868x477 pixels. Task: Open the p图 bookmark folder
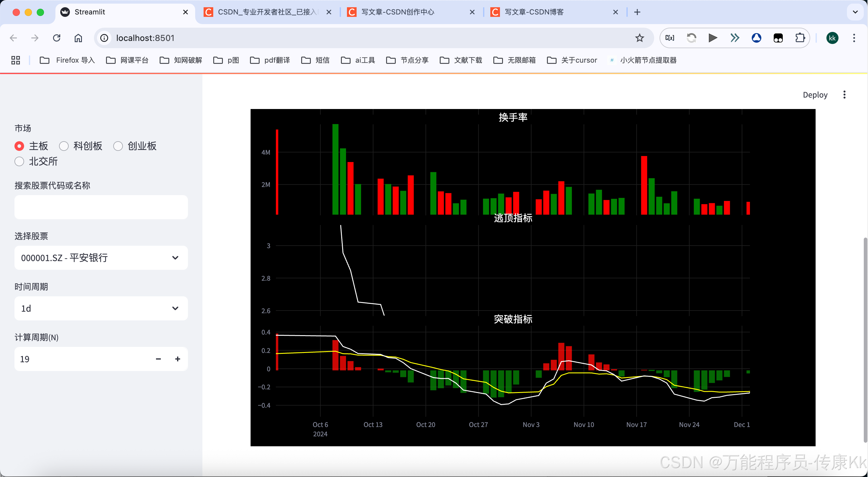pos(226,60)
